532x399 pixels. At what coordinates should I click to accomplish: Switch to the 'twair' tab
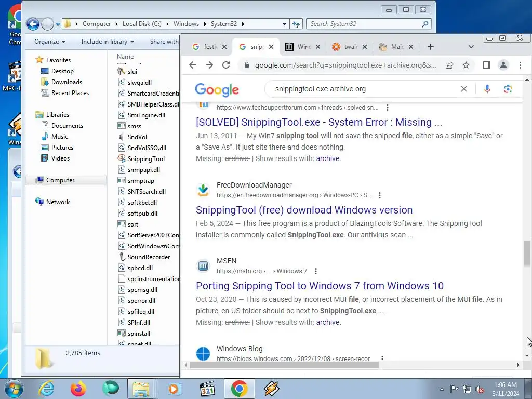(347, 47)
